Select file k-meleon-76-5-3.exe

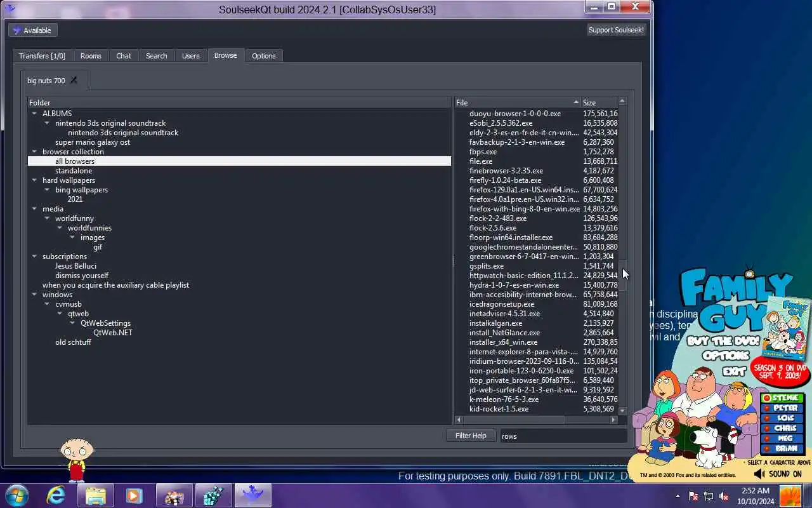click(504, 399)
